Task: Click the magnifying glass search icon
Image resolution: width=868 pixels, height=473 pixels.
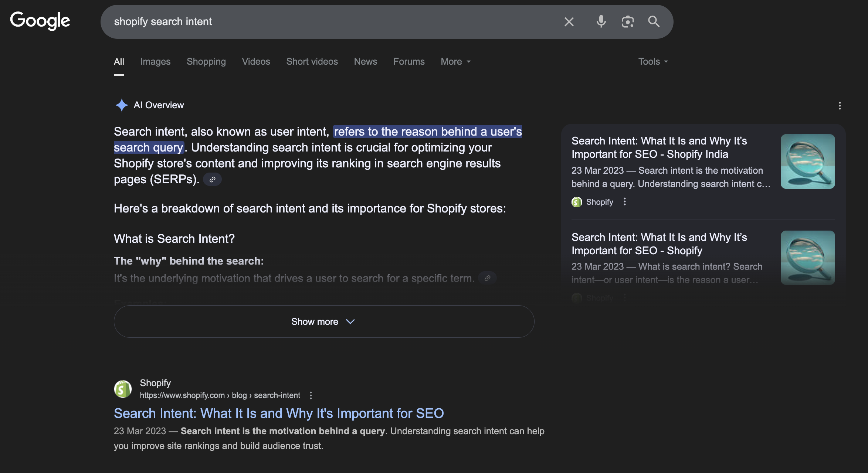Action: [x=654, y=22]
